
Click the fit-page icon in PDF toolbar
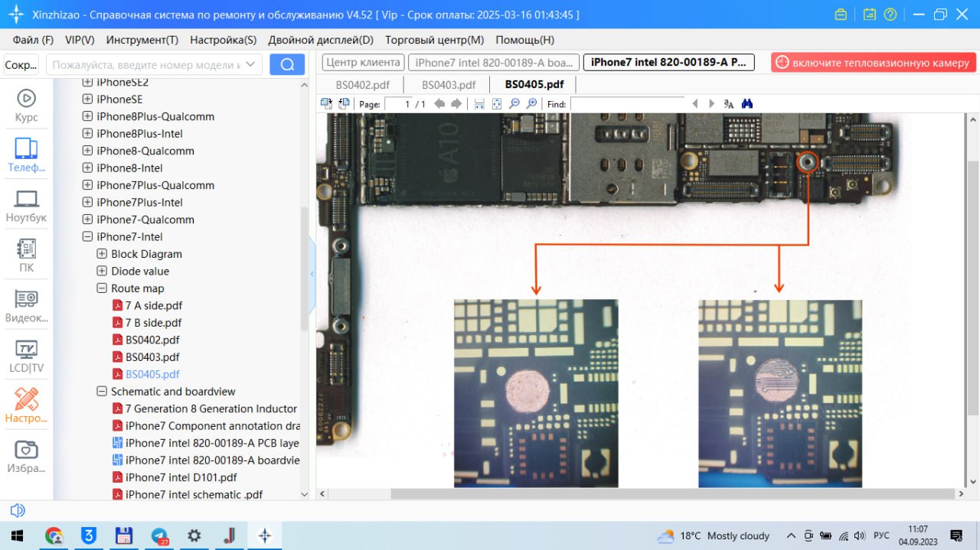pyautogui.click(x=497, y=104)
